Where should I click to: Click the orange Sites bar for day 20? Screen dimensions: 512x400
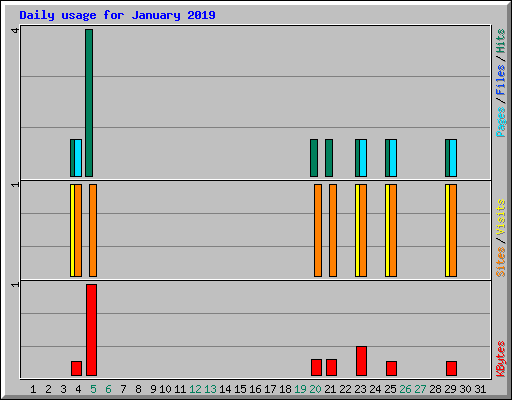(x=318, y=230)
